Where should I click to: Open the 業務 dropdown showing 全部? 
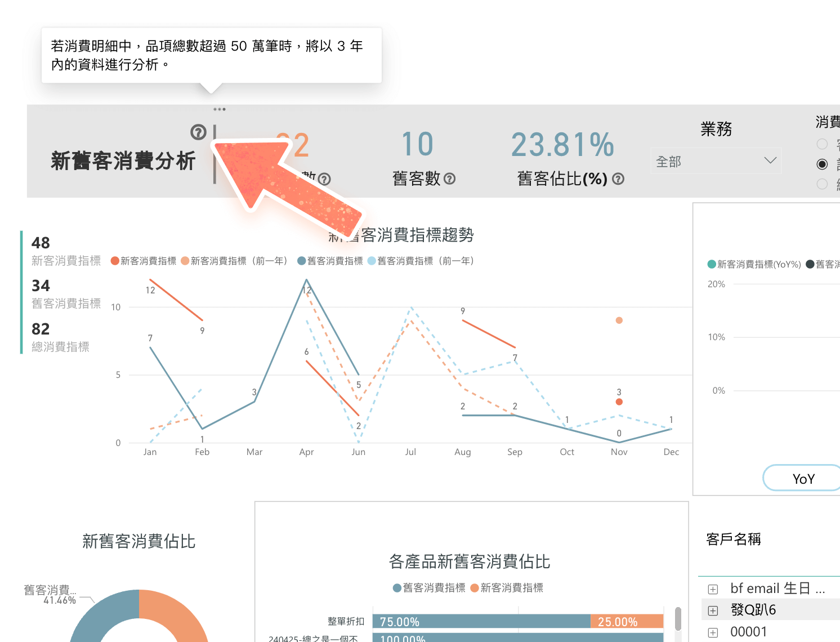pos(716,161)
